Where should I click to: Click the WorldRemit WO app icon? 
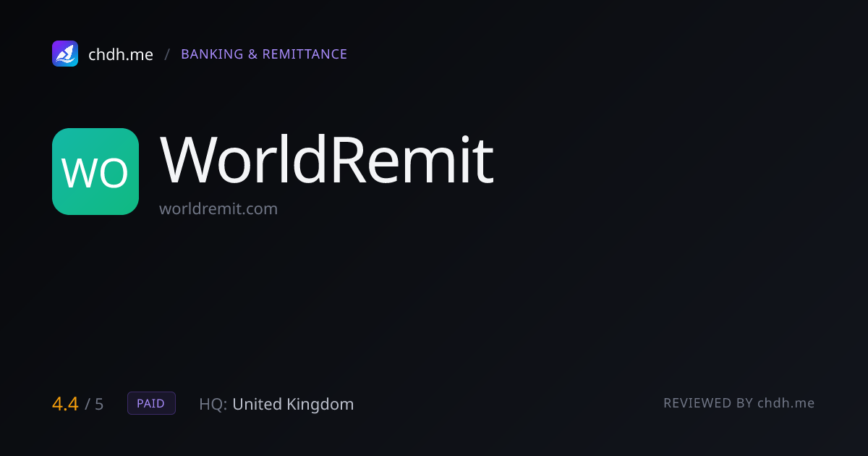[x=95, y=172]
